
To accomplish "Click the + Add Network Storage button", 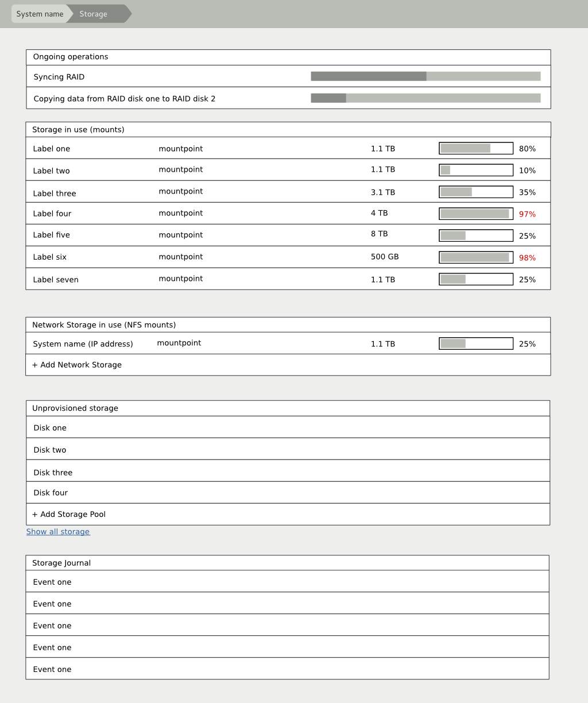I will coord(76,364).
